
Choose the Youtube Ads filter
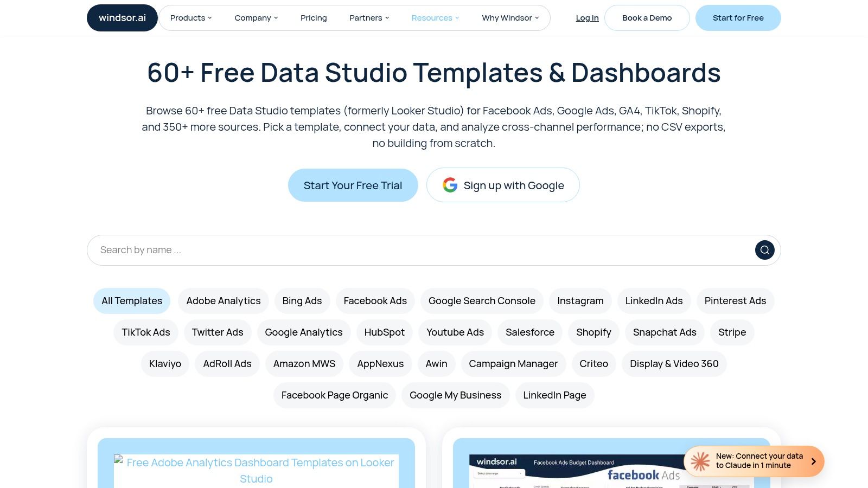[x=455, y=332]
